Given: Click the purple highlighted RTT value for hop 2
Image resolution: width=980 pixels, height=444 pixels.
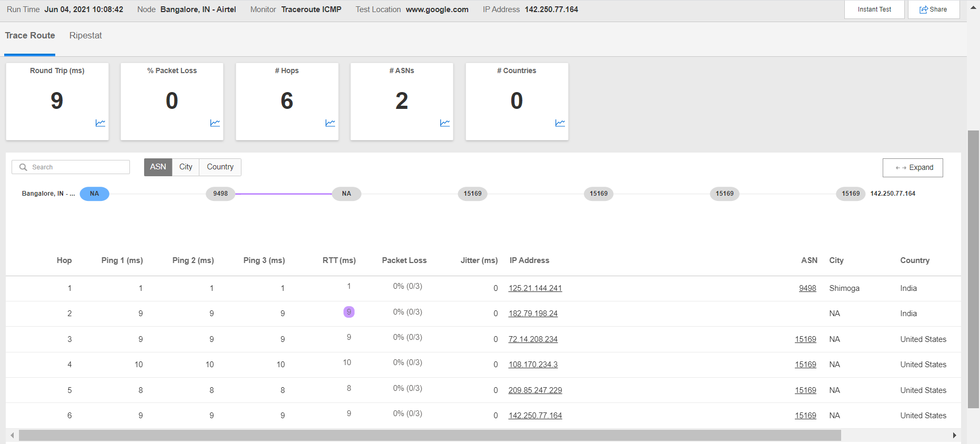Looking at the screenshot, I should (x=349, y=312).
